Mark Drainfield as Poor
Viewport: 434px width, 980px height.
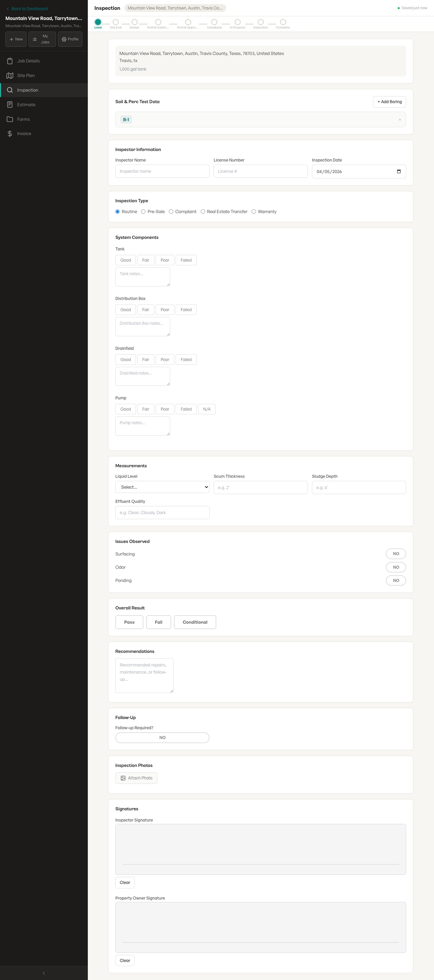[x=165, y=359]
